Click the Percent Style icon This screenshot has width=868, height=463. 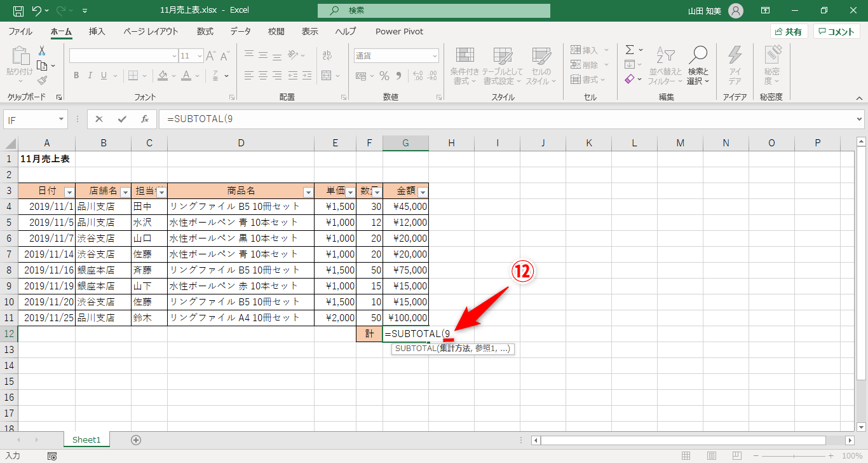384,76
